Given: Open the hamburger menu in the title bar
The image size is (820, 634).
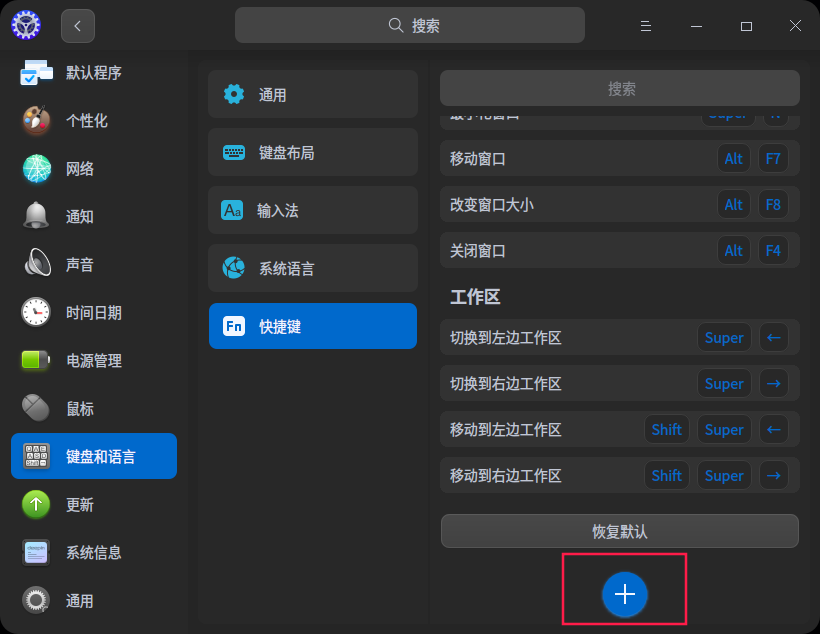Looking at the screenshot, I should coord(646,26).
